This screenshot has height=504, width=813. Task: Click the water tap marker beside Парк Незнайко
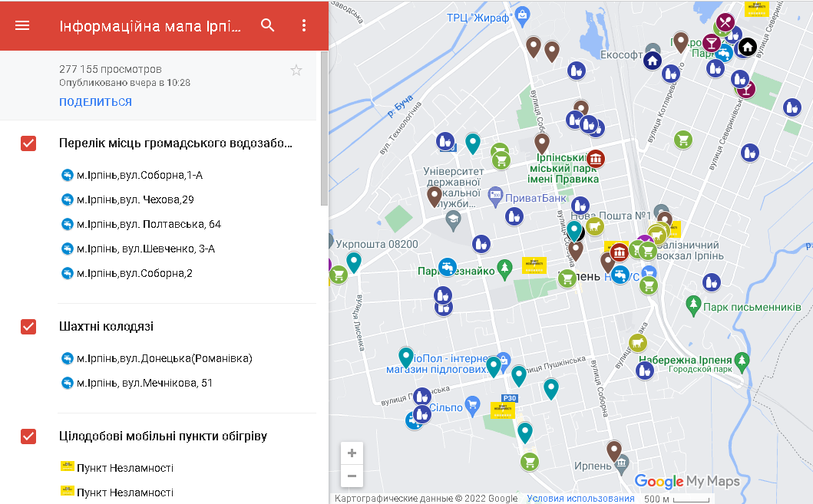click(x=448, y=268)
